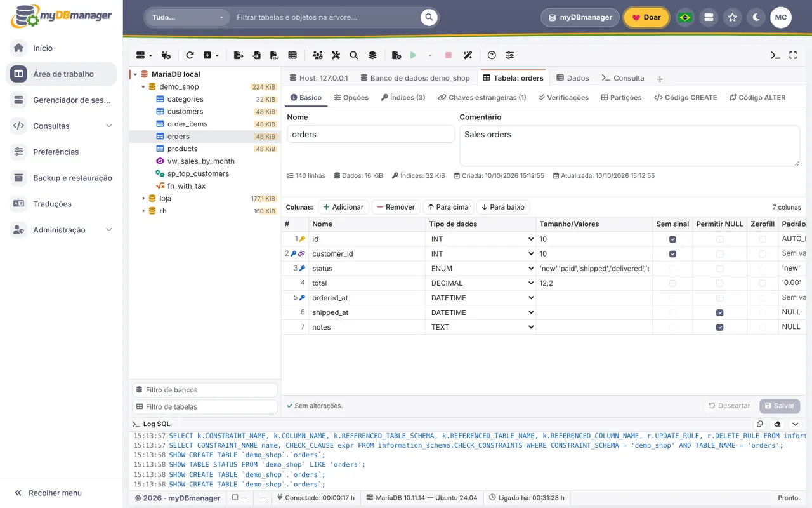Click the Filtro de tabelas input field
Screen dimensions: 812x508
[x=205, y=407]
